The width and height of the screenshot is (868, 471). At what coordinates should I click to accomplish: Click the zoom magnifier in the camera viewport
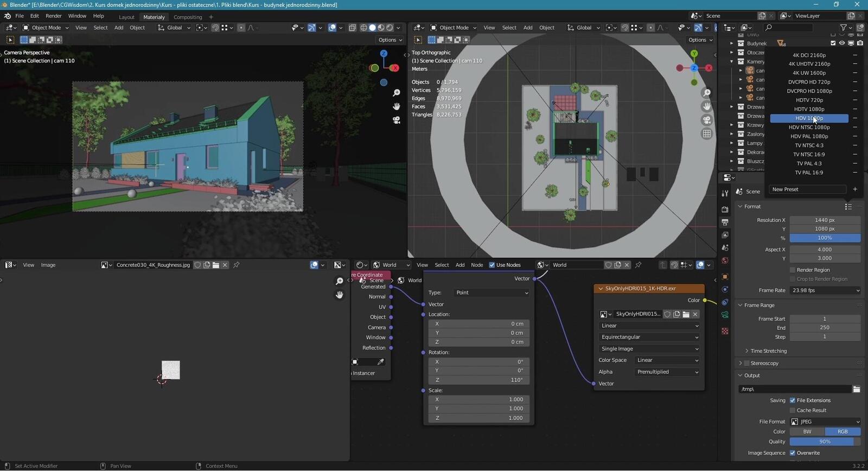tap(397, 93)
